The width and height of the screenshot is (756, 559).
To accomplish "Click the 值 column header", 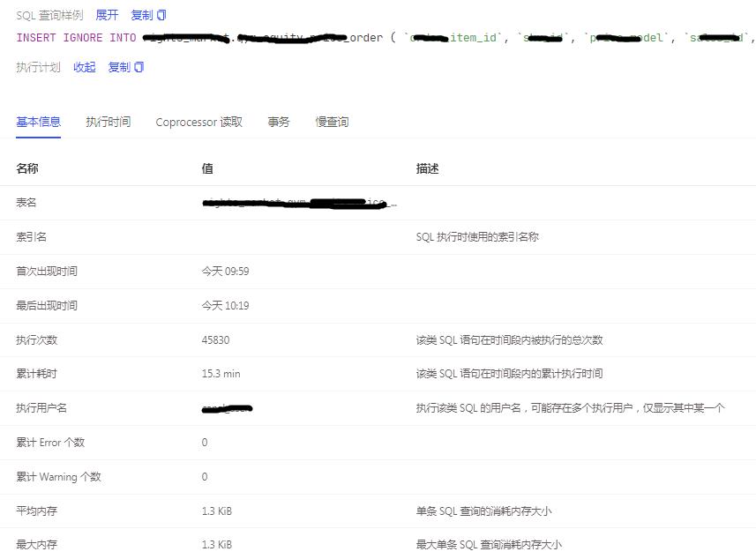I will 207,168.
